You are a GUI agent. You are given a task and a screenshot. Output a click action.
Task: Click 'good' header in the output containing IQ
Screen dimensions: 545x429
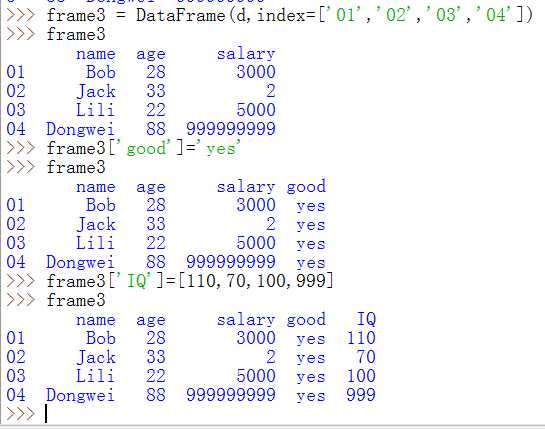(306, 320)
